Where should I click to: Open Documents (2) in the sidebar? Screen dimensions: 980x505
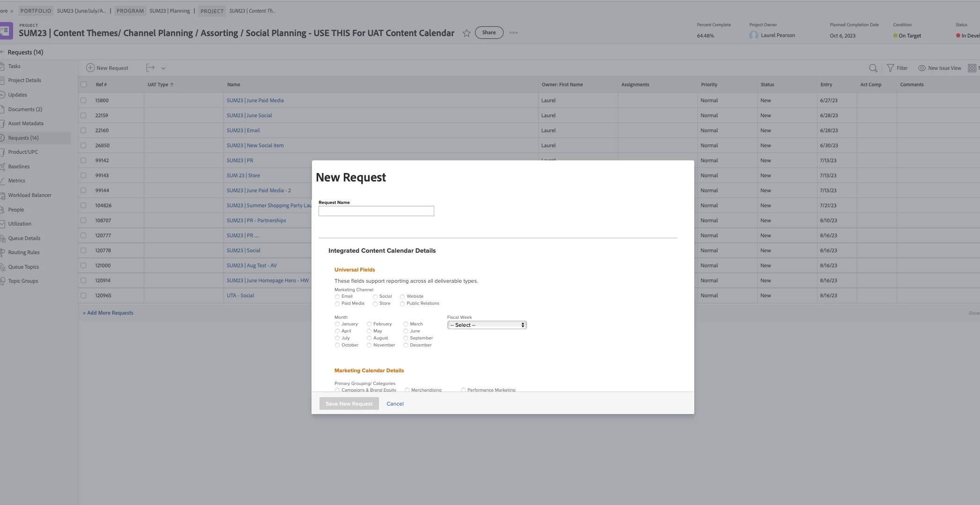click(25, 109)
